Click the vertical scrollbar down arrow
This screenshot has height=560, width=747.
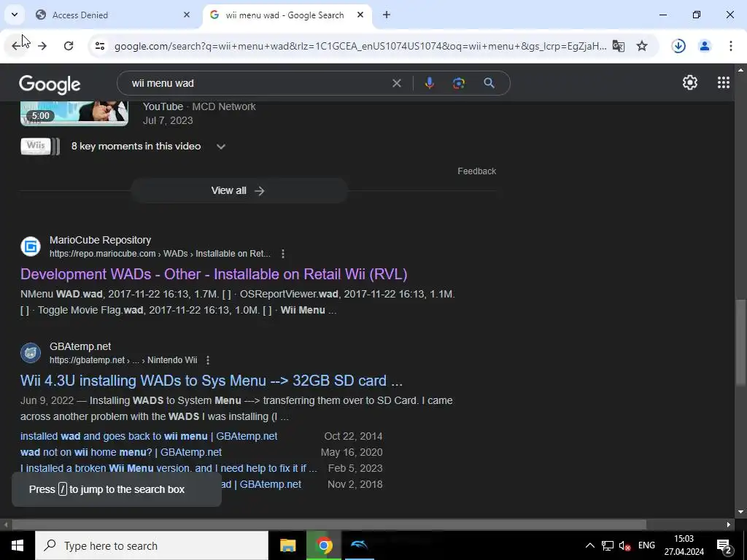(740, 513)
